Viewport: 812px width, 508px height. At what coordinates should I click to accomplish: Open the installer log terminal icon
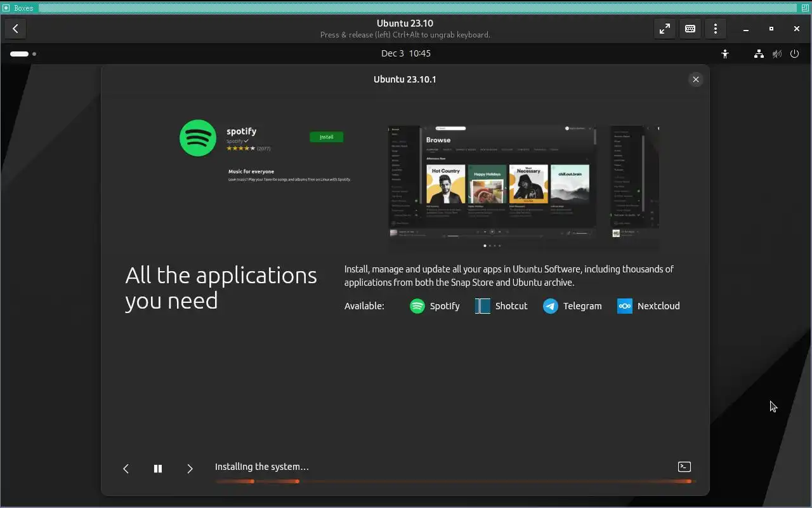click(x=684, y=467)
